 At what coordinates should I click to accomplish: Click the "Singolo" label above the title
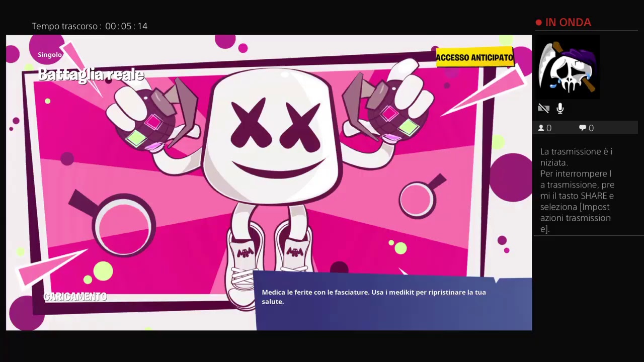pos(50,55)
